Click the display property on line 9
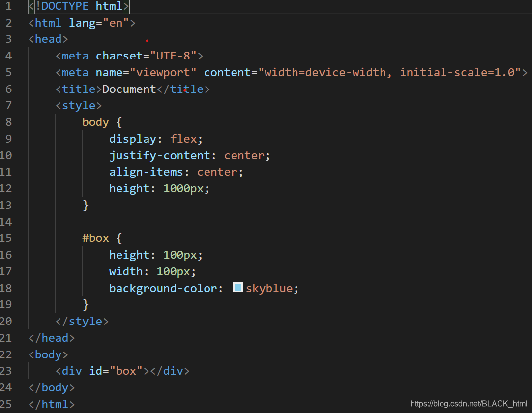Viewport: 532px width, 413px height. pyautogui.click(x=133, y=139)
